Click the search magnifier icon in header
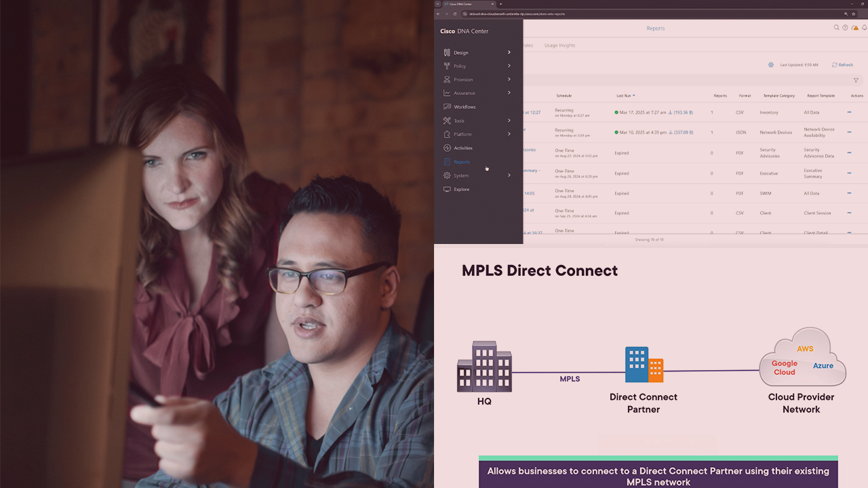The image size is (868, 488). (x=836, y=28)
